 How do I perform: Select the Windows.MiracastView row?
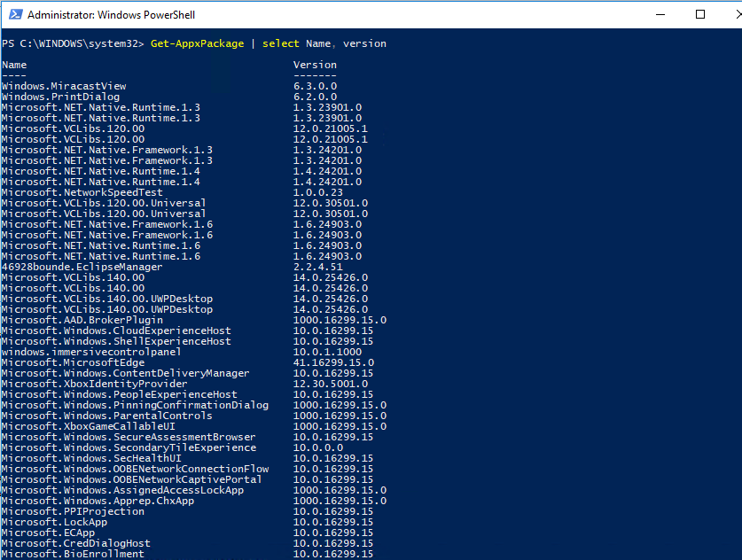click(64, 86)
